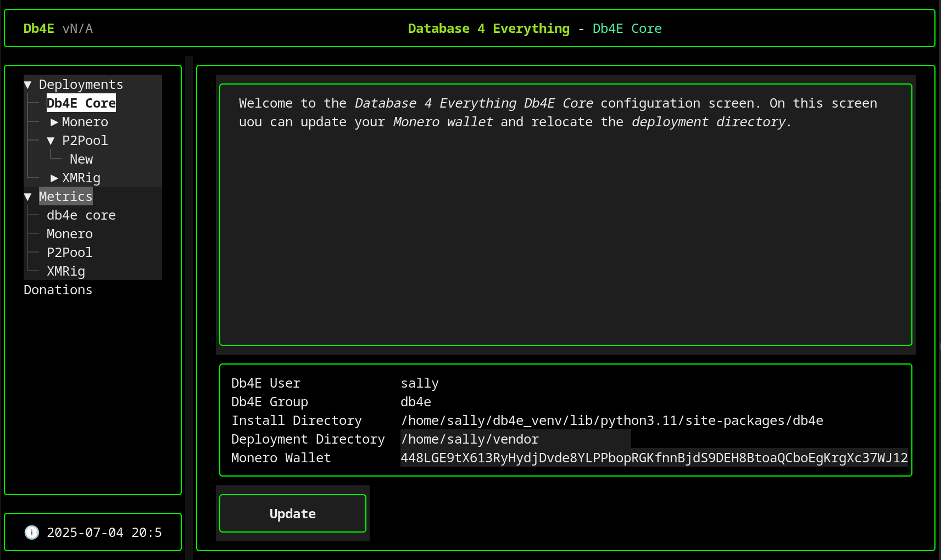This screenshot has width=941, height=560.
Task: Collapse the Deployments tree node
Action: pos(28,85)
